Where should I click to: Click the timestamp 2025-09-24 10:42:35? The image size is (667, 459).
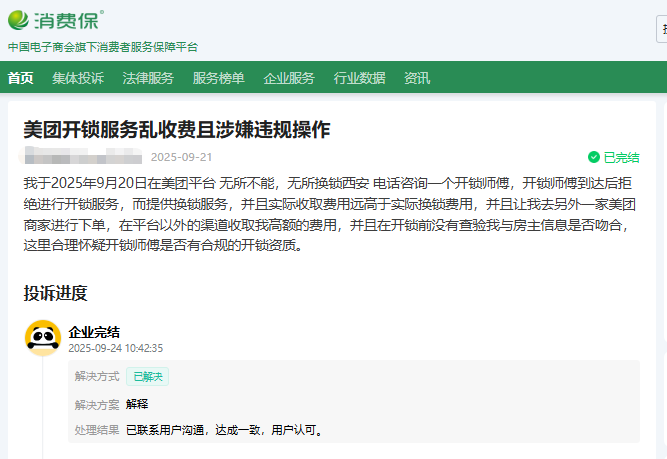point(115,349)
